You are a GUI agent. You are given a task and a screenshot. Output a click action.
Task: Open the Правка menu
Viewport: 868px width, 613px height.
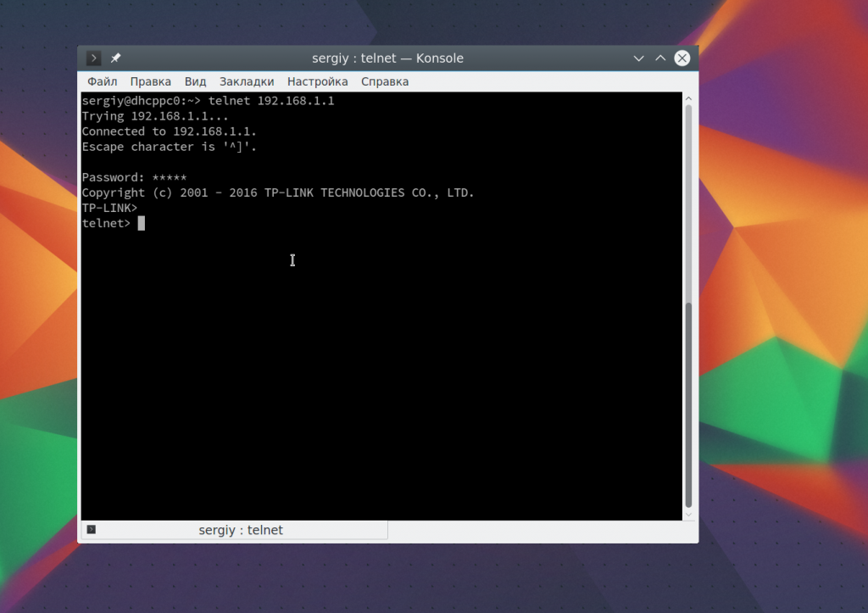click(x=151, y=81)
